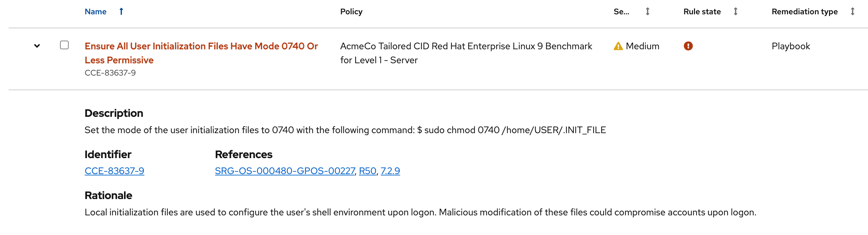
Task: Open the SRG-OS-000480-GPOS-00227 reference link
Action: coord(285,171)
